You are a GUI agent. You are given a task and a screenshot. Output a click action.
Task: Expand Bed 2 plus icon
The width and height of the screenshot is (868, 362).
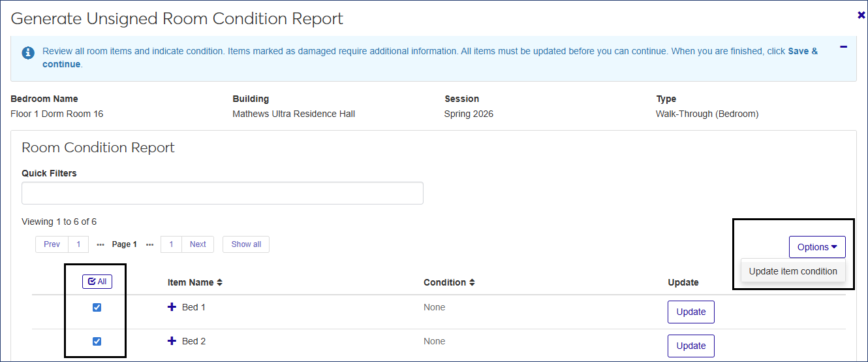click(x=172, y=341)
